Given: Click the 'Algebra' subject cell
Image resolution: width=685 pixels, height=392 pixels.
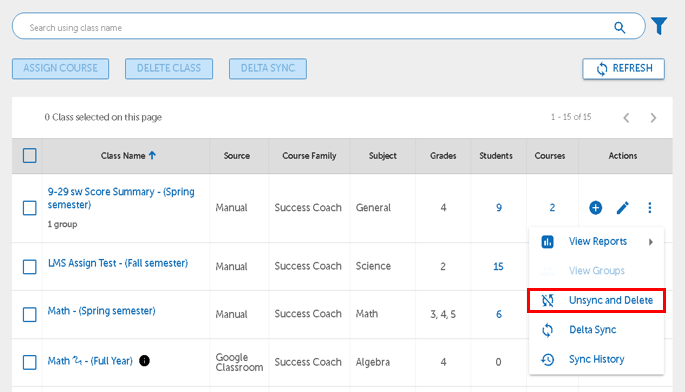Looking at the screenshot, I should 373,362.
